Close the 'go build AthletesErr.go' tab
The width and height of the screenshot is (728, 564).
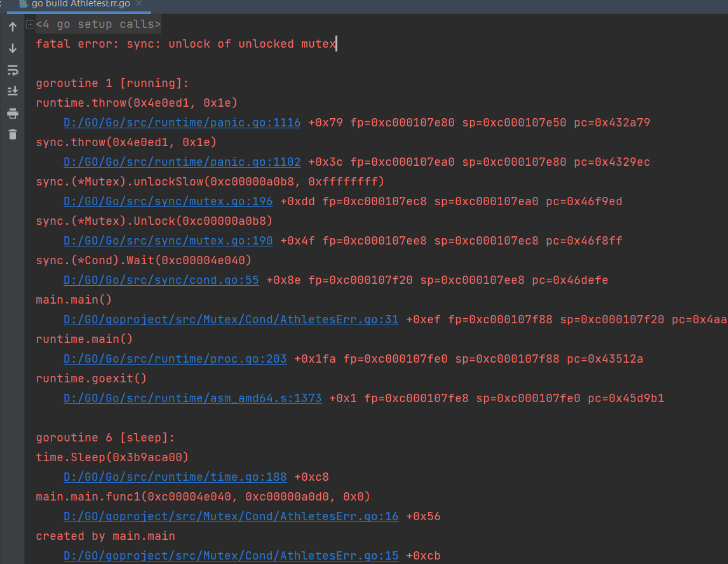click(139, 4)
